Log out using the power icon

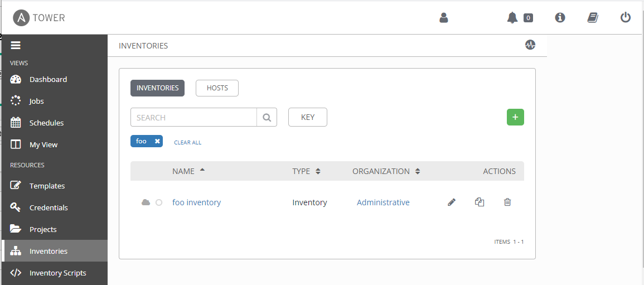click(x=625, y=18)
